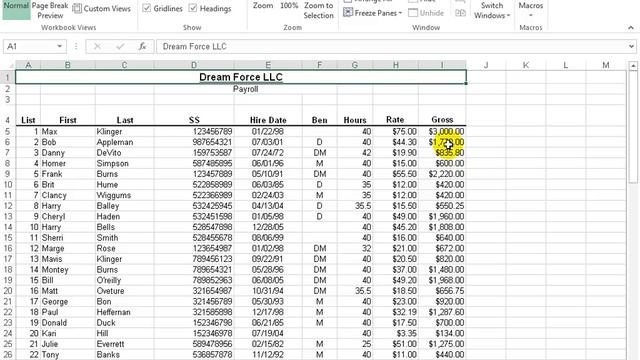Open the Name Box dropdown arrow
The width and height of the screenshot is (640, 360).
(60, 47)
